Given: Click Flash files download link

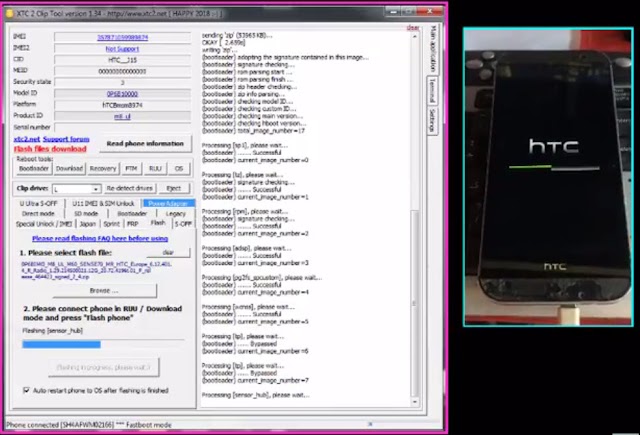Looking at the screenshot, I should click(x=50, y=149).
